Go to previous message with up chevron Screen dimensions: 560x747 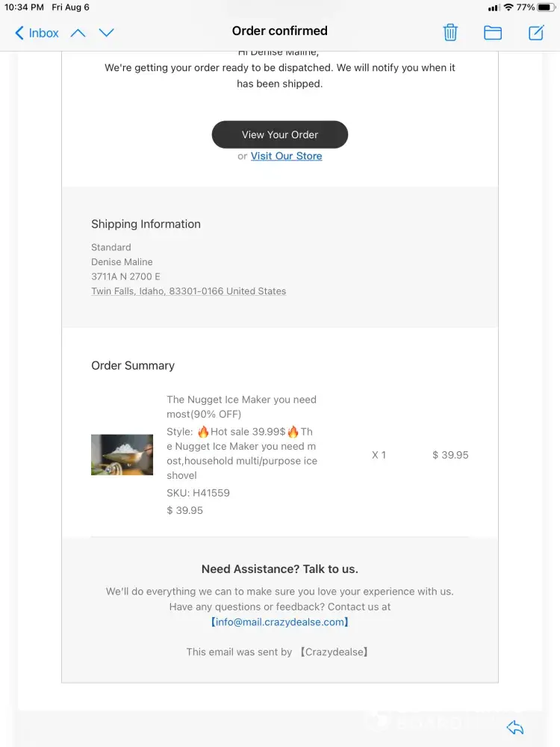coord(78,33)
